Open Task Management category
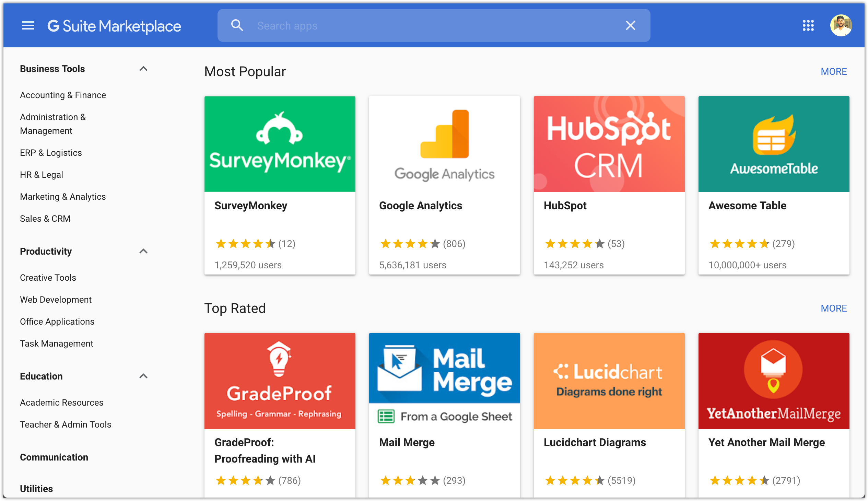This screenshot has width=868, height=501. coord(57,344)
